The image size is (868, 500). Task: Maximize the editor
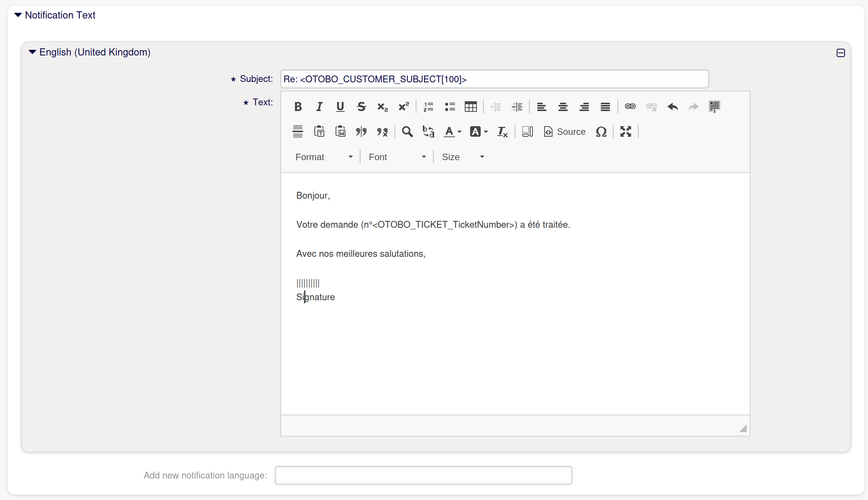625,132
